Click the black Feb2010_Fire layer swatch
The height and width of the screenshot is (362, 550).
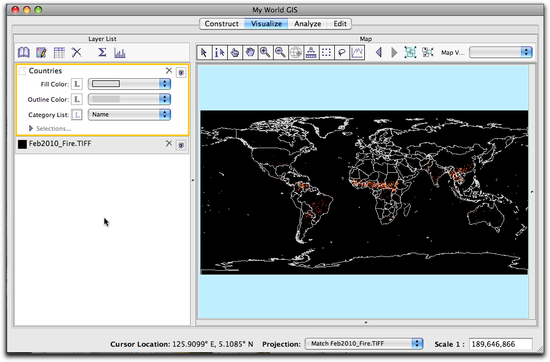pyautogui.click(x=22, y=144)
